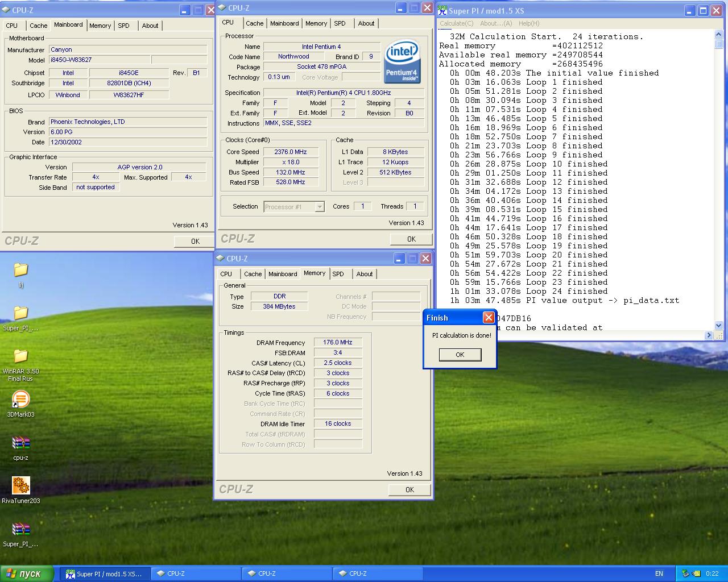Viewport: 728px width, 582px height.
Task: Open the cpu-z archive icon on desktop
Action: (x=20, y=443)
